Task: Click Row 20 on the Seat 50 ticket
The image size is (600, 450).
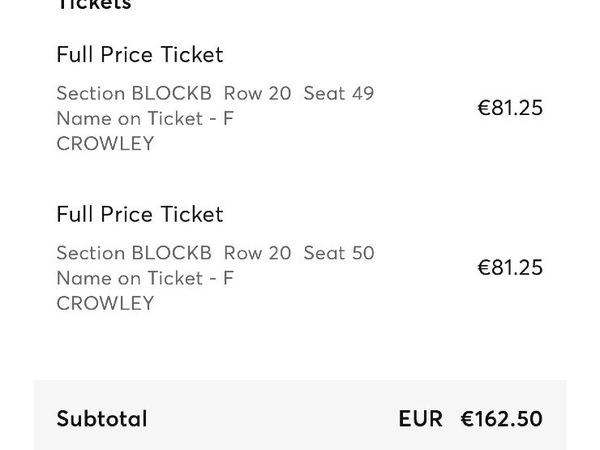Action: (257, 254)
